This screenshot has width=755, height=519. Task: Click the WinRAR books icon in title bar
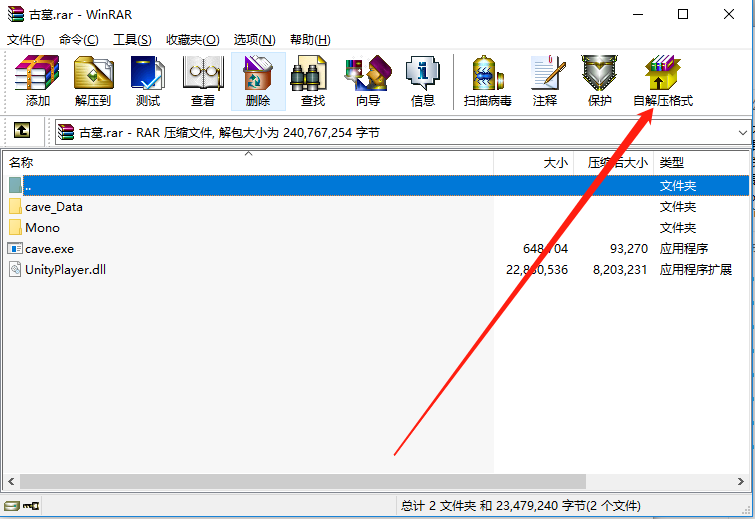tap(16, 14)
